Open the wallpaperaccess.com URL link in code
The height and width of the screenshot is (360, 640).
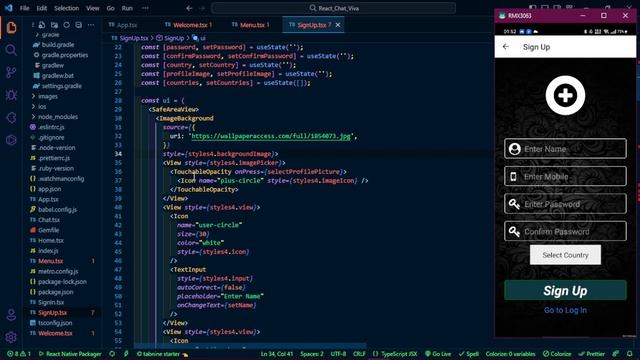click(271, 136)
